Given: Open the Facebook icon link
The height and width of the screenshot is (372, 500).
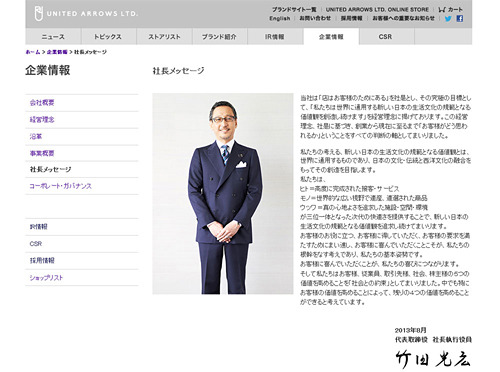Looking at the screenshot, I should [x=460, y=19].
